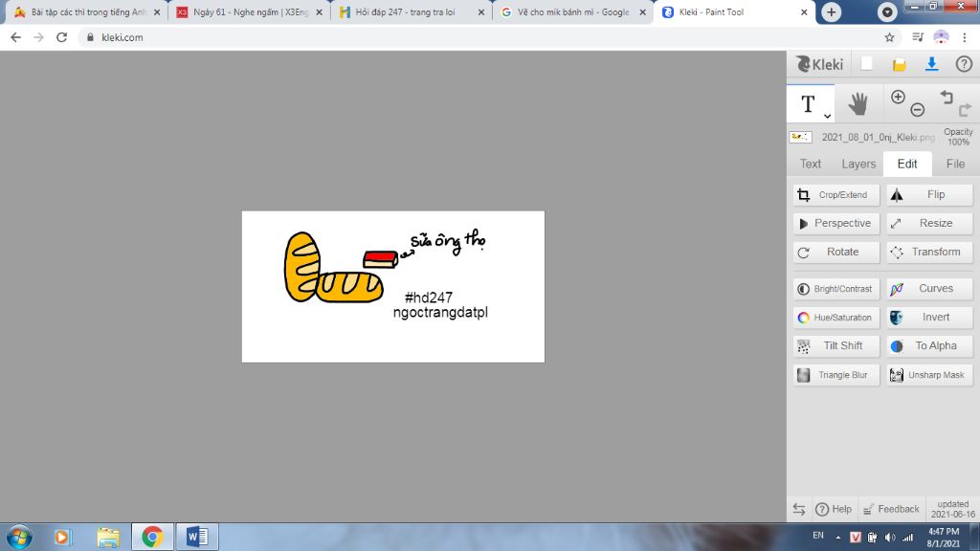Image resolution: width=980 pixels, height=551 pixels.
Task: Open the Resize dialog
Action: [929, 223]
